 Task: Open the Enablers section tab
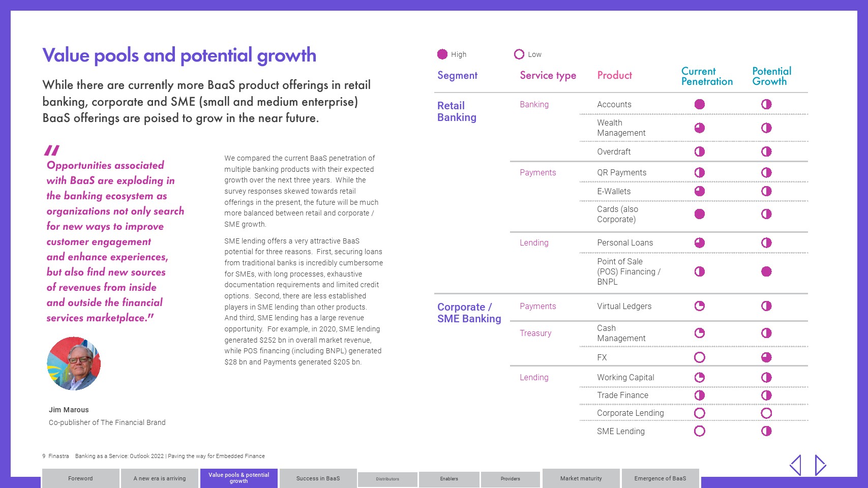449,479
